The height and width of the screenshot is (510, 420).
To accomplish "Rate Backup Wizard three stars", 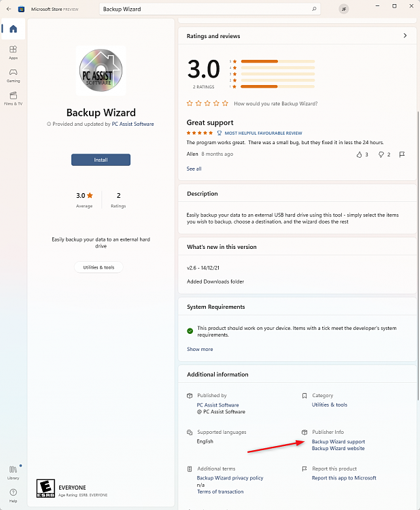I will (x=207, y=103).
